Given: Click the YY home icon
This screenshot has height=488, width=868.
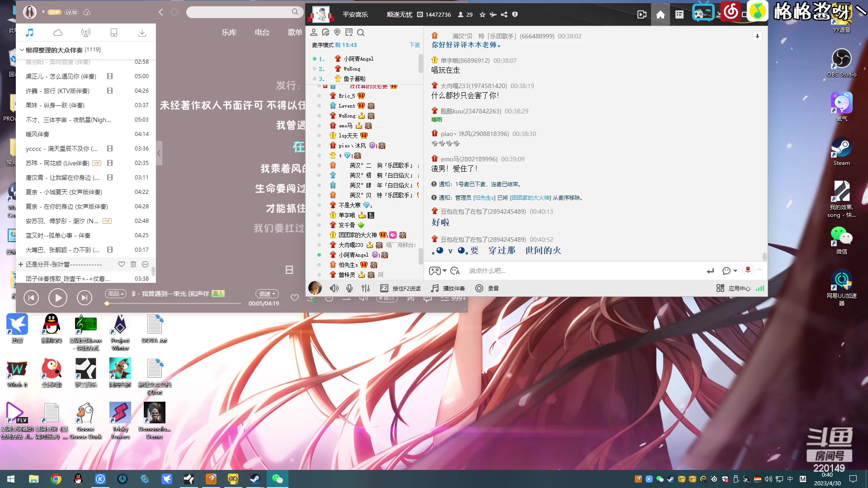Looking at the screenshot, I should pos(660,15).
